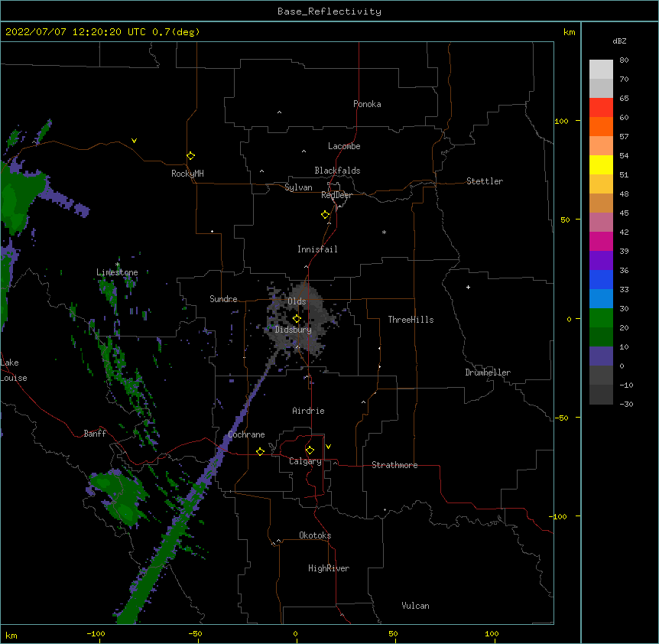
Task: Click the slate violet 0-10 dBZ legend swatch
Action: pos(601,356)
